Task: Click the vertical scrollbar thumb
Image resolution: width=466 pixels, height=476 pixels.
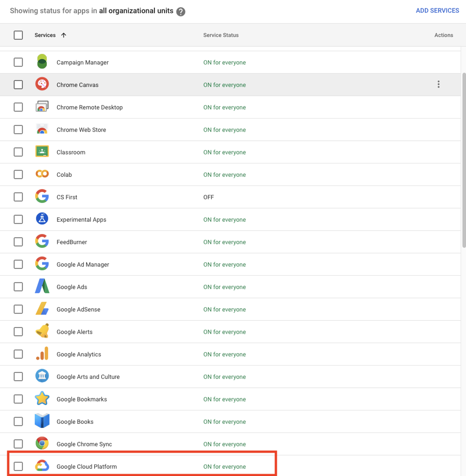Action: click(x=464, y=160)
